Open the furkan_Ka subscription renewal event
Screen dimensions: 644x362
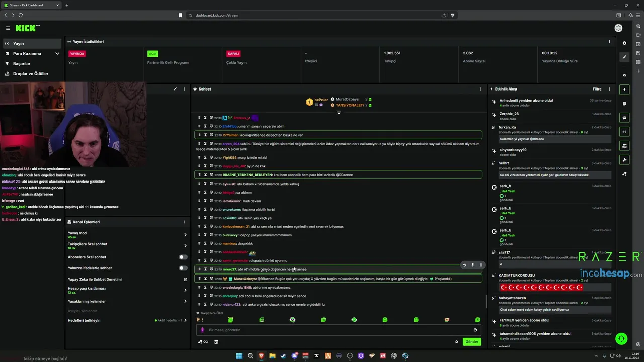(551, 133)
